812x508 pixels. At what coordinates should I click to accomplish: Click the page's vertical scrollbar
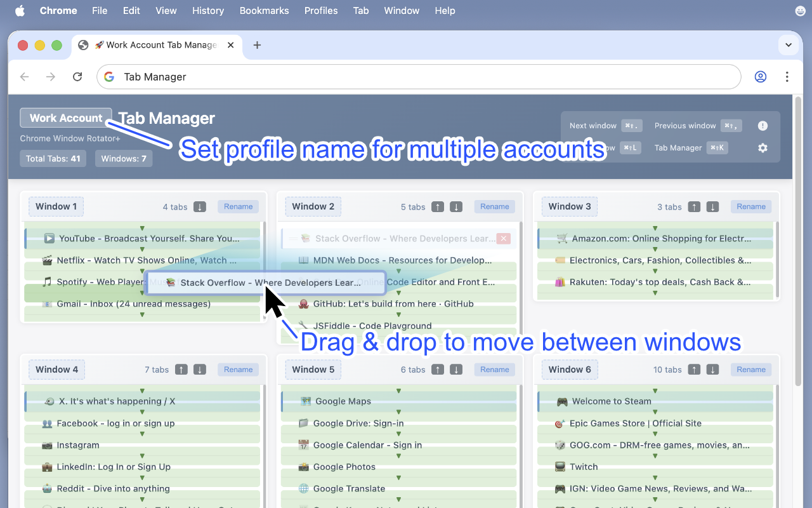click(799, 241)
